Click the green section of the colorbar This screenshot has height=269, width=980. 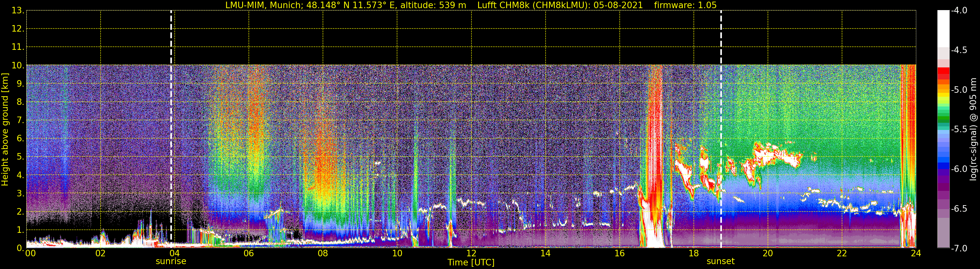[943, 114]
